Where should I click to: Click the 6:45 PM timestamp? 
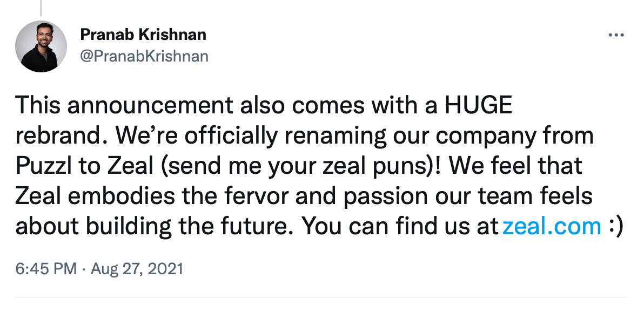click(x=45, y=268)
